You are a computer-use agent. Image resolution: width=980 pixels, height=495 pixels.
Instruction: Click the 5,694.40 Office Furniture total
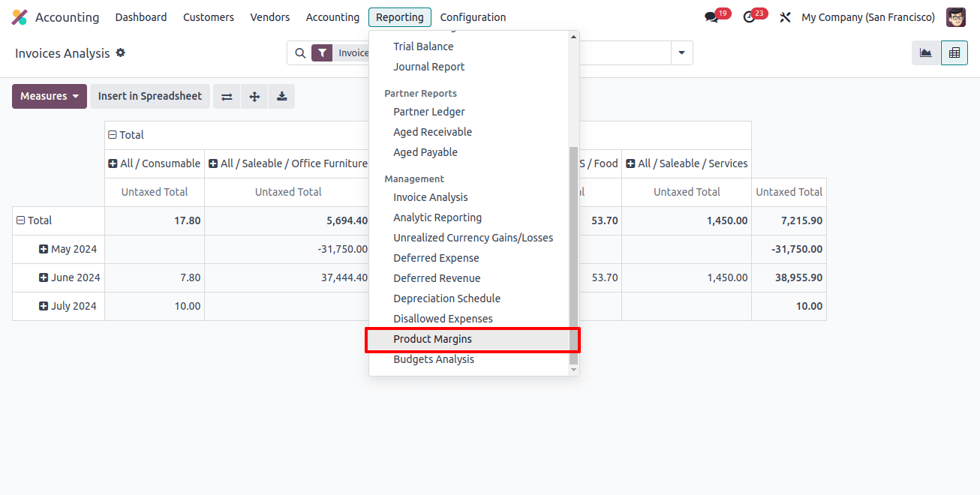[x=287, y=220]
